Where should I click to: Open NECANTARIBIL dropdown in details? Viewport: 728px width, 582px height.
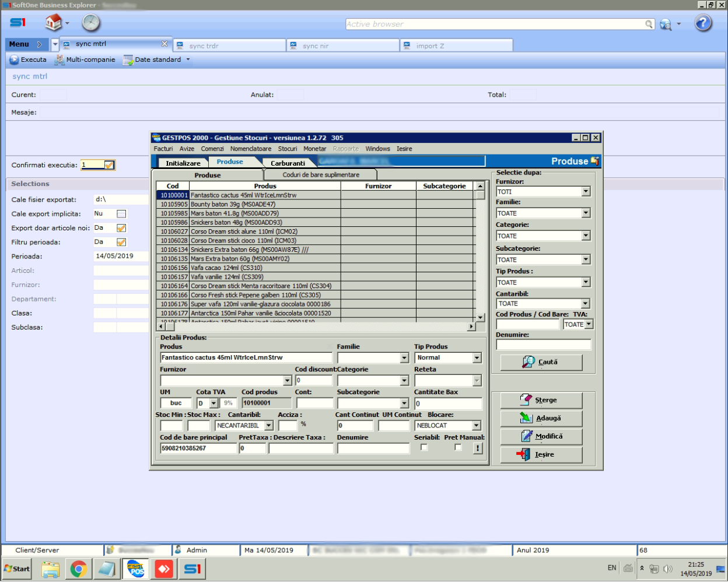[269, 426]
